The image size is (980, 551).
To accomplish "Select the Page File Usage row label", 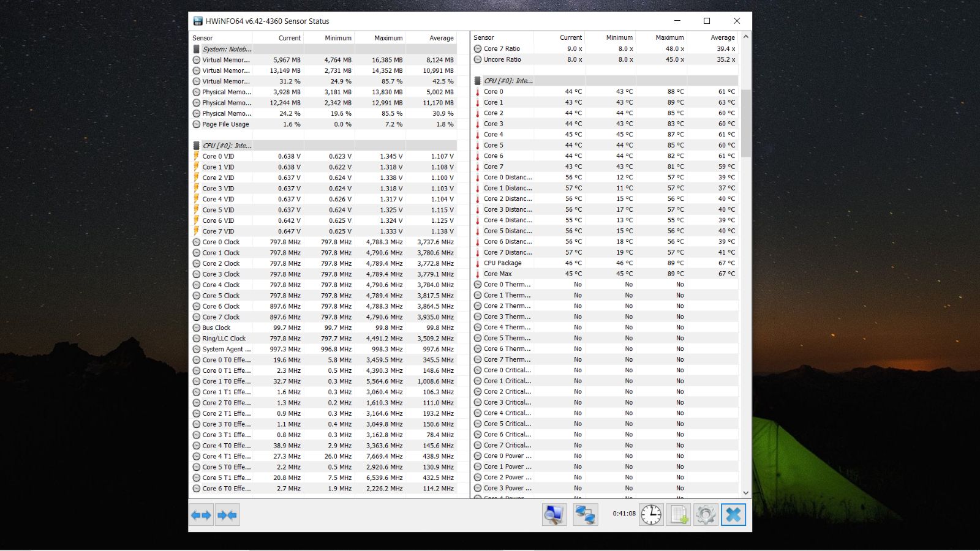I will [225, 124].
